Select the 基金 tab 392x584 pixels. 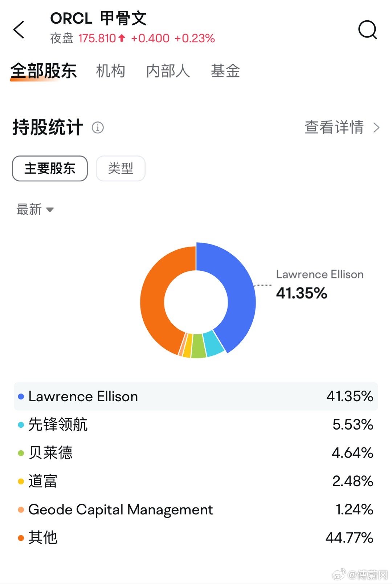click(225, 71)
